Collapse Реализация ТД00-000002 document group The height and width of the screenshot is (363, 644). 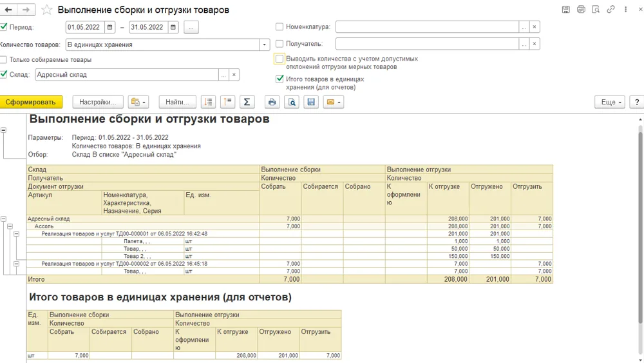coord(17,264)
